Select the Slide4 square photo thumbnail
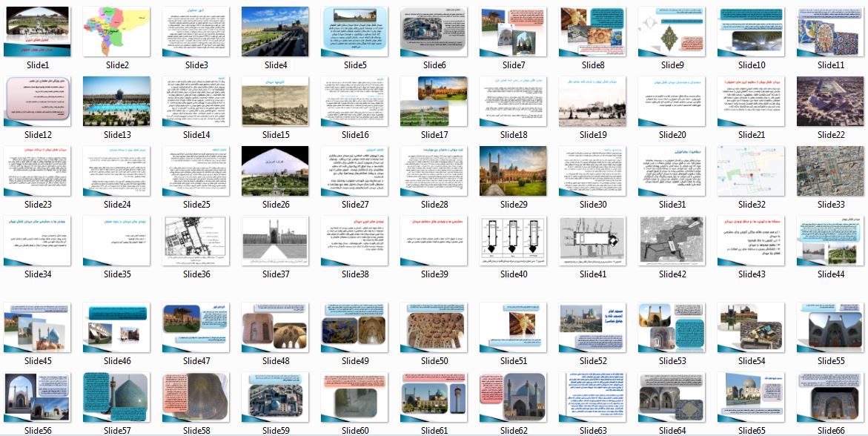The width and height of the screenshot is (868, 436). point(275,32)
